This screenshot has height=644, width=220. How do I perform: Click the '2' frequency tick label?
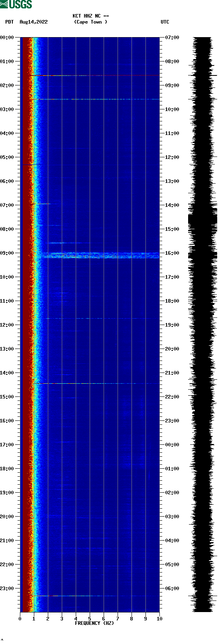pyautogui.click(x=48, y=619)
